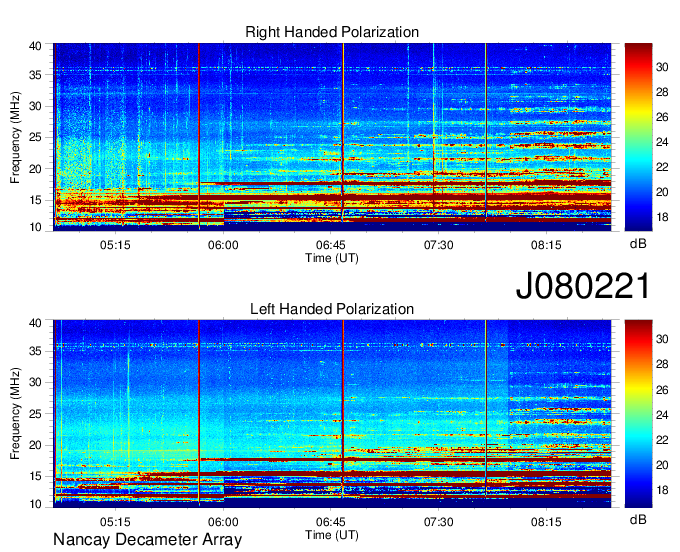680x552 pixels.
Task: Click the Left Handed Polarization title
Action: click(x=332, y=309)
